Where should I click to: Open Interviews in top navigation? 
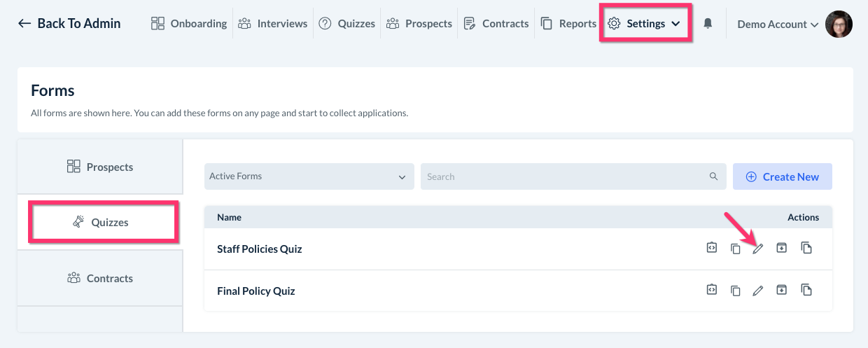(x=272, y=24)
